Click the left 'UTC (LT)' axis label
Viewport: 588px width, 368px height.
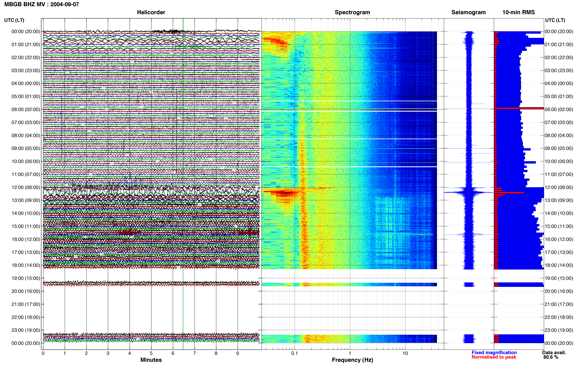(x=14, y=20)
